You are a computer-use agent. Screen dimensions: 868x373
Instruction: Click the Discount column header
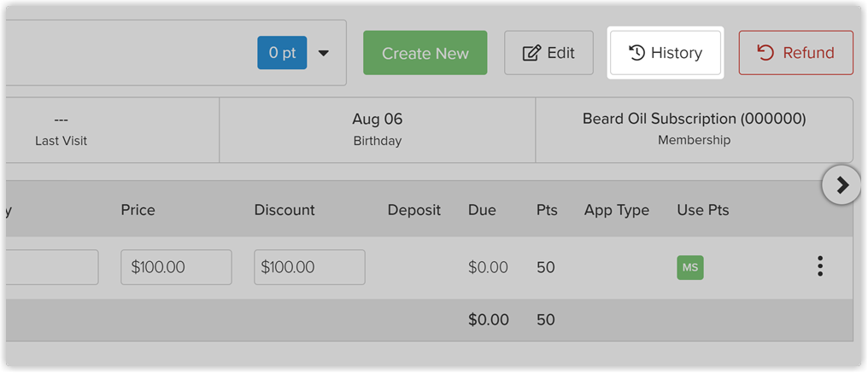(284, 210)
